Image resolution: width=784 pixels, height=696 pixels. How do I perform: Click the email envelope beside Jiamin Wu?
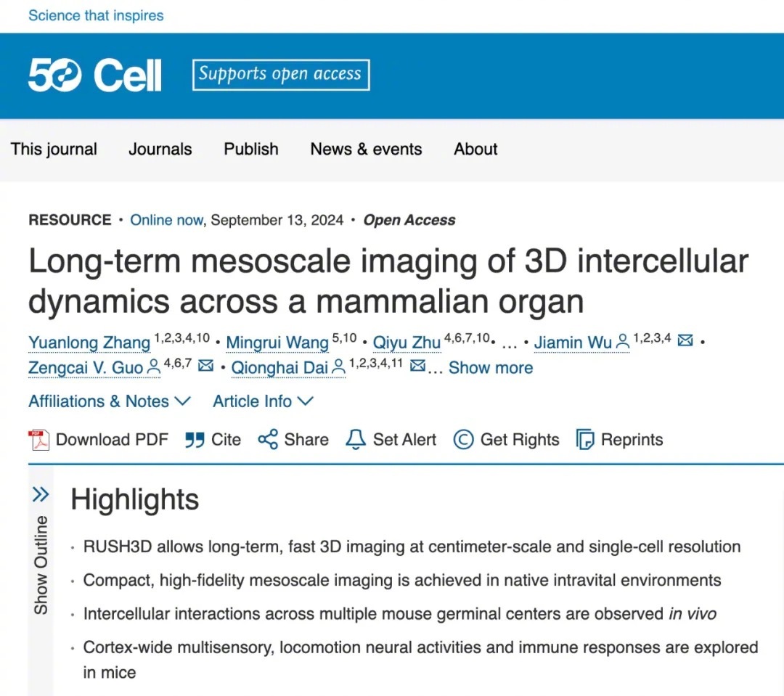685,341
